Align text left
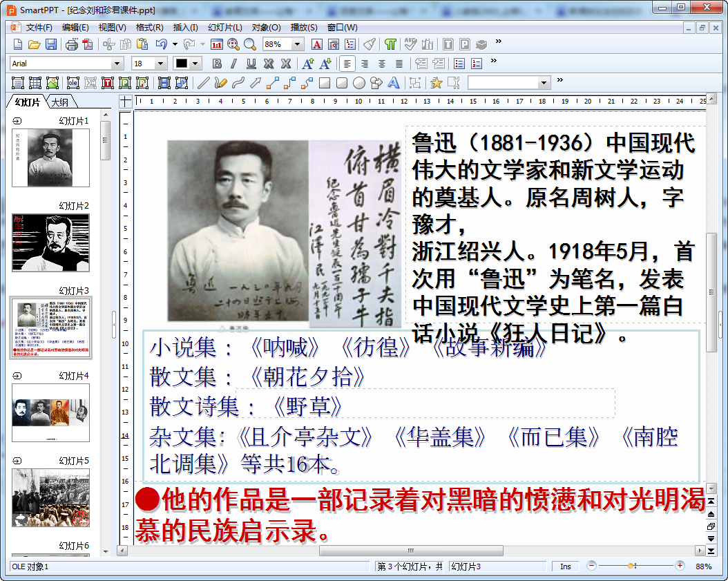The image size is (728, 581). 347,64
